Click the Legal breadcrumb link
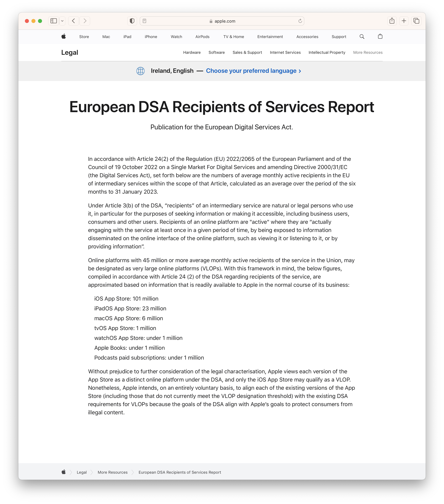 coord(82,472)
